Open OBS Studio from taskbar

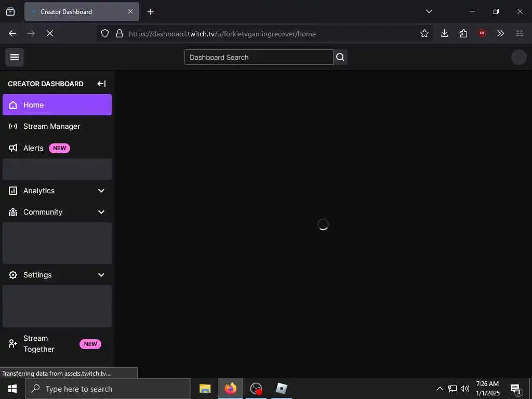[x=256, y=389]
